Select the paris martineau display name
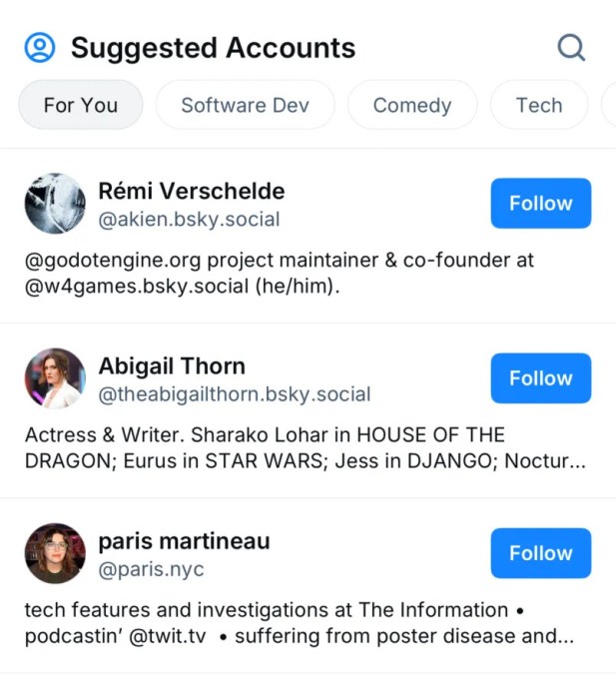Image resolution: width=616 pixels, height=678 pixels. (x=184, y=541)
